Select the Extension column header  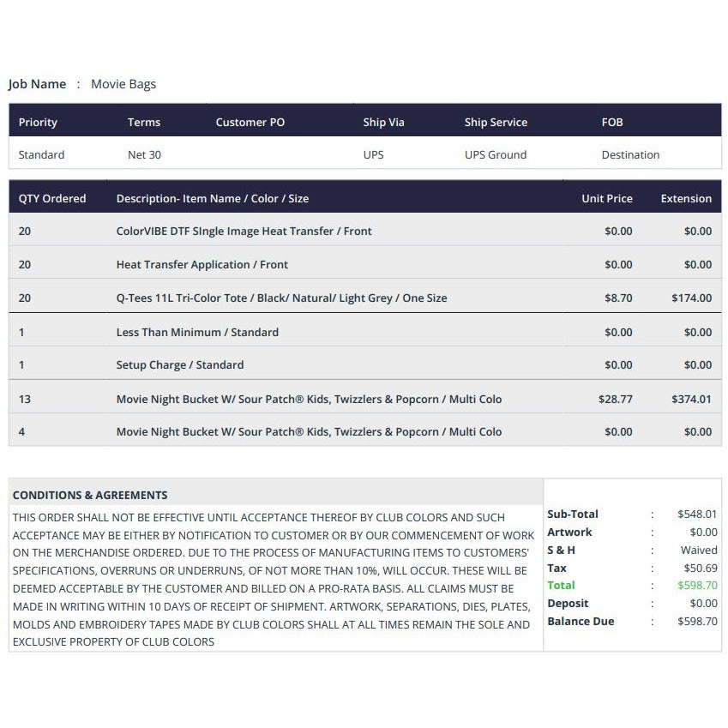pyautogui.click(x=686, y=198)
